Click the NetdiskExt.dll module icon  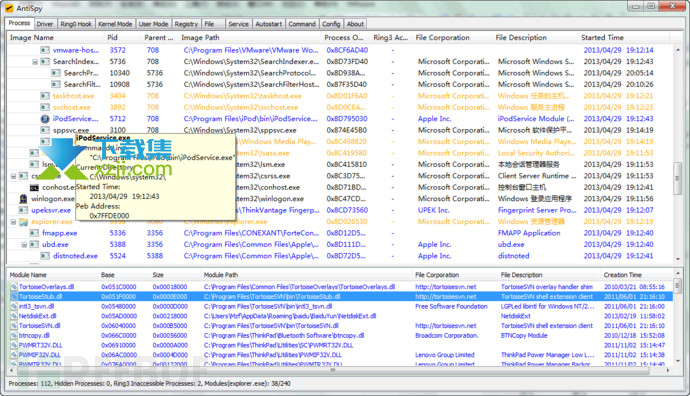[x=14, y=316]
